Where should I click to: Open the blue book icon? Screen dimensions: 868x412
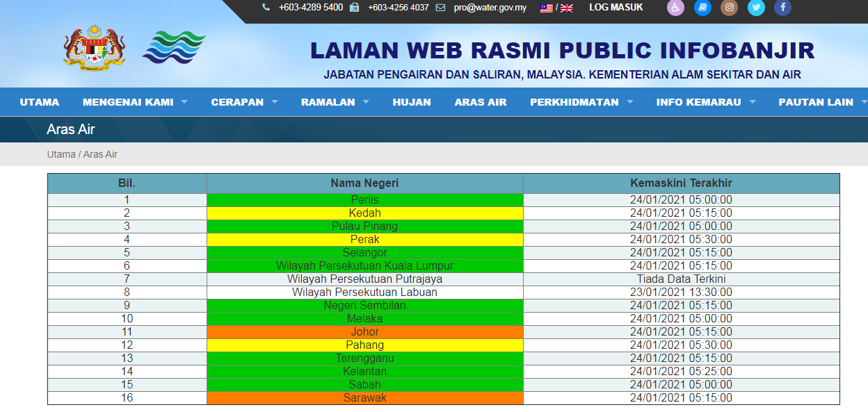[702, 8]
